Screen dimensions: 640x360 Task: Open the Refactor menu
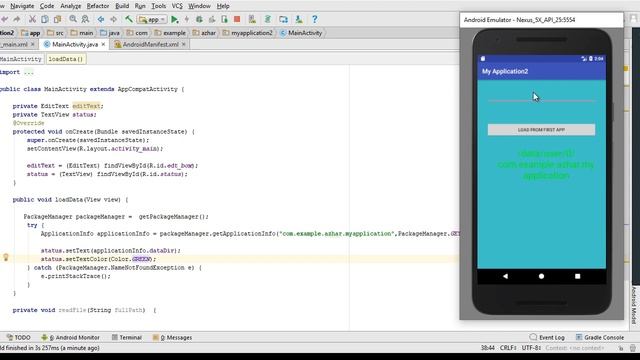coord(98,6)
